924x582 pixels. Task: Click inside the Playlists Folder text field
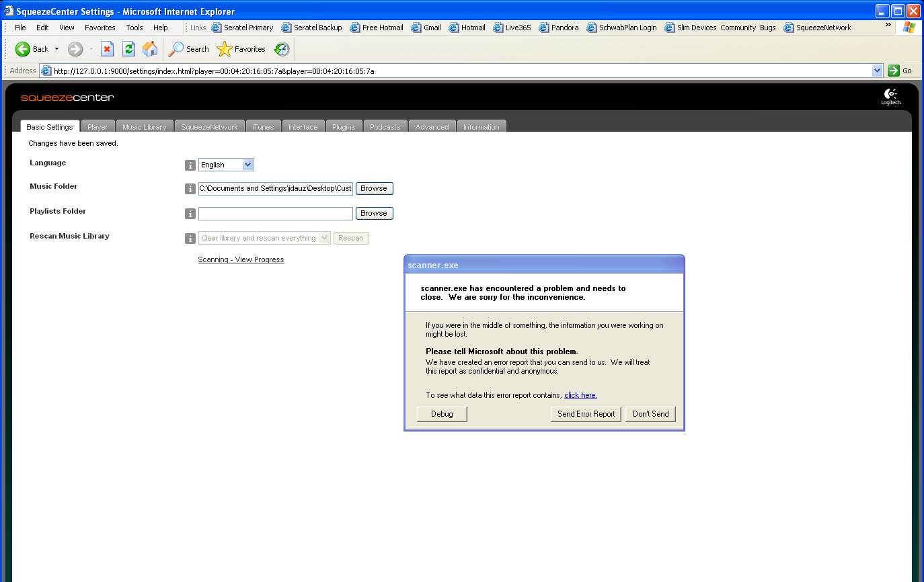[275, 214]
